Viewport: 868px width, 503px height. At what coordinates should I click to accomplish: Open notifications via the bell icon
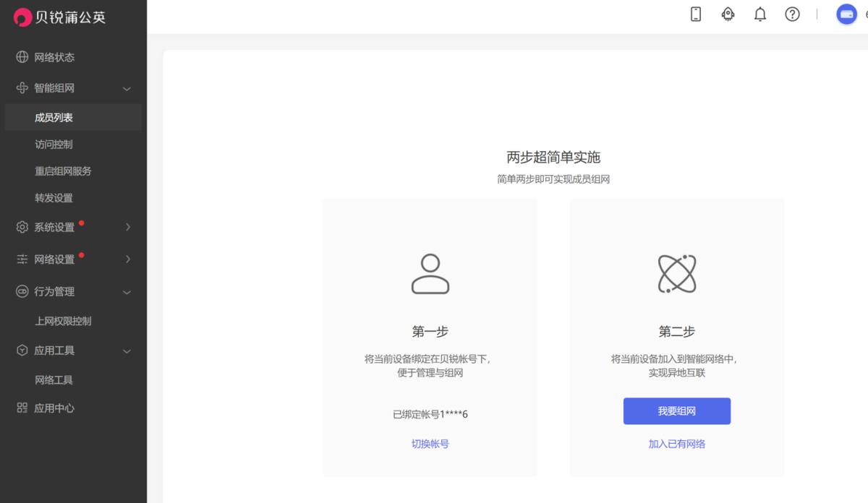pos(760,14)
